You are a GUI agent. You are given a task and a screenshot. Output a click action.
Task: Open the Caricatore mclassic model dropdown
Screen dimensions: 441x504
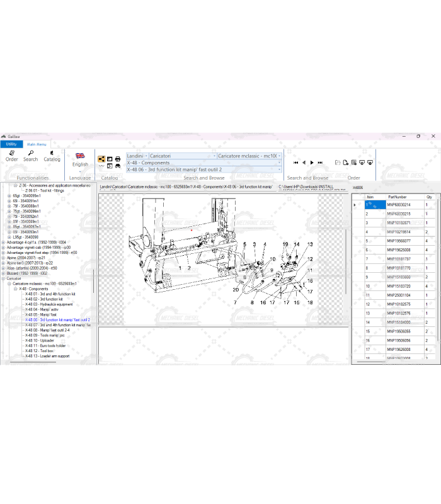click(x=279, y=156)
